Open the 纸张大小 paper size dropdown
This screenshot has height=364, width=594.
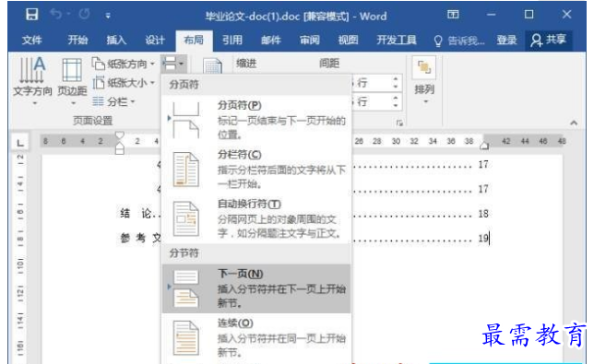[x=124, y=83]
